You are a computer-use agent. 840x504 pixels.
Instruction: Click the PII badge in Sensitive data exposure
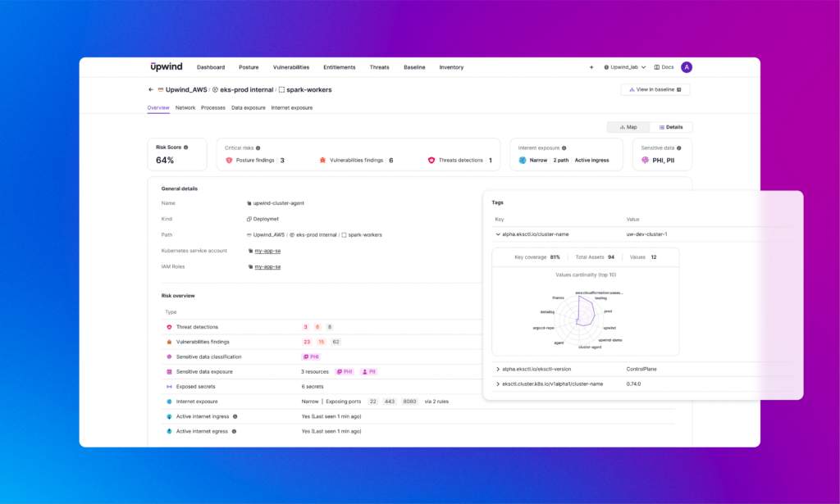368,372
